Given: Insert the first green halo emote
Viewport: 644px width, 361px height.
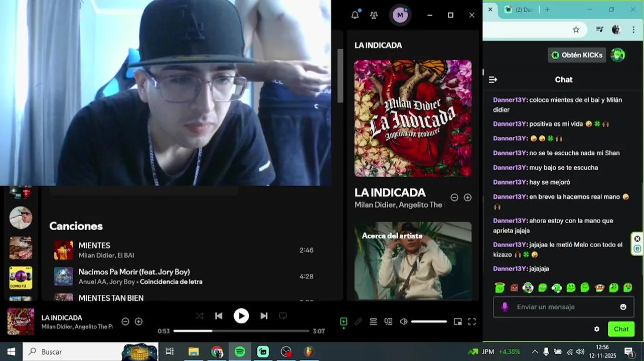Looking at the screenshot, I should [x=500, y=288].
